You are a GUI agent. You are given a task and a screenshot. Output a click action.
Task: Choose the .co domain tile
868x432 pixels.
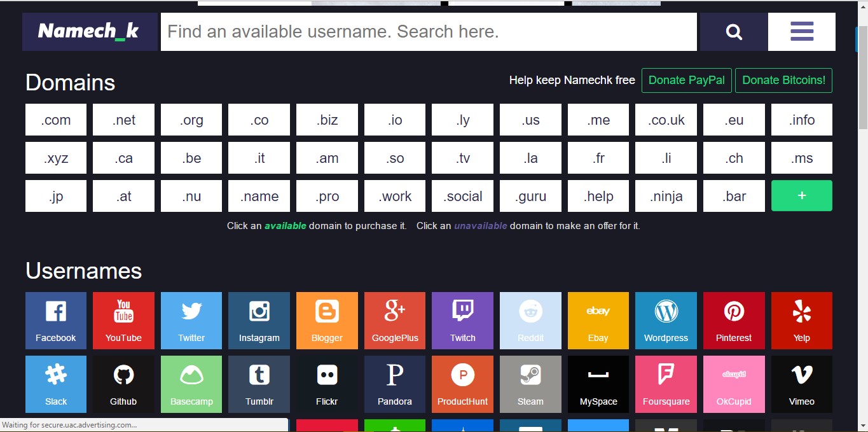(x=259, y=120)
